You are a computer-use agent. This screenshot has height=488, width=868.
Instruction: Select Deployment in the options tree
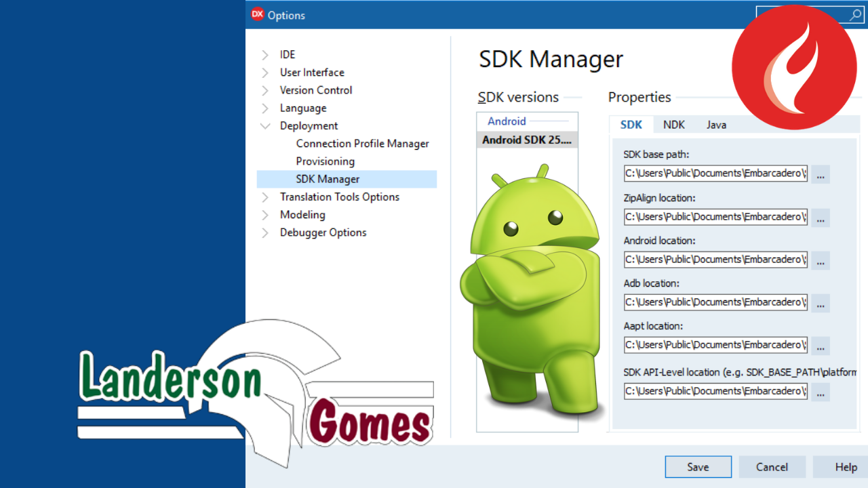point(309,126)
